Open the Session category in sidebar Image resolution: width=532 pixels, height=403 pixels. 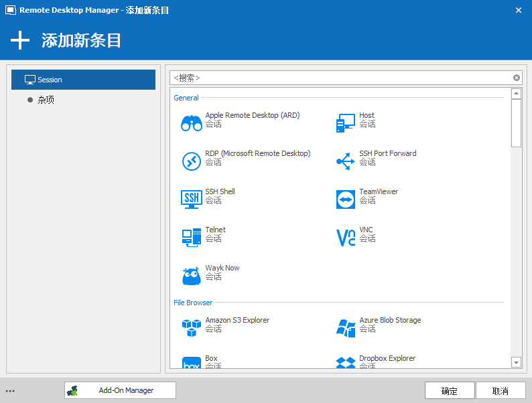[83, 80]
